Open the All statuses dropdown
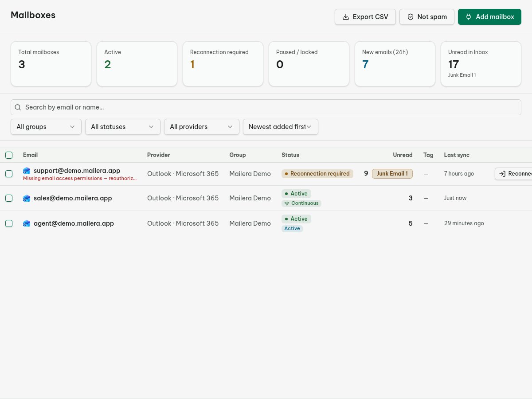This screenshot has height=399, width=532. click(x=123, y=127)
